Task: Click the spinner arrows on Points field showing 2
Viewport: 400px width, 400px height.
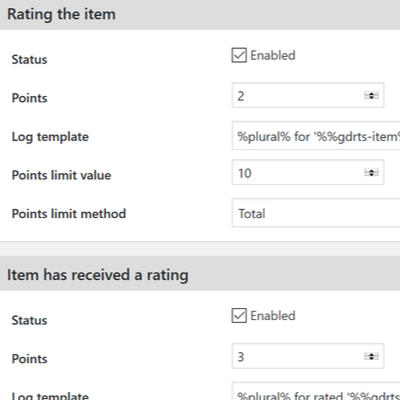Action: tap(371, 96)
